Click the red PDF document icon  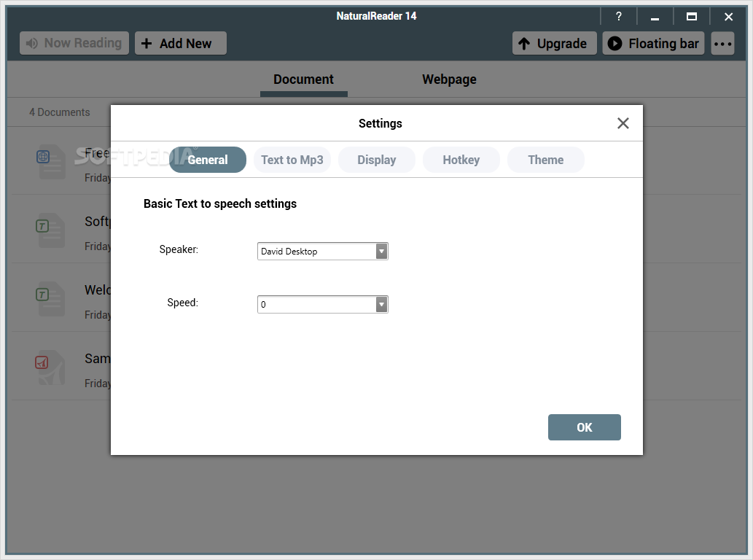(42, 362)
